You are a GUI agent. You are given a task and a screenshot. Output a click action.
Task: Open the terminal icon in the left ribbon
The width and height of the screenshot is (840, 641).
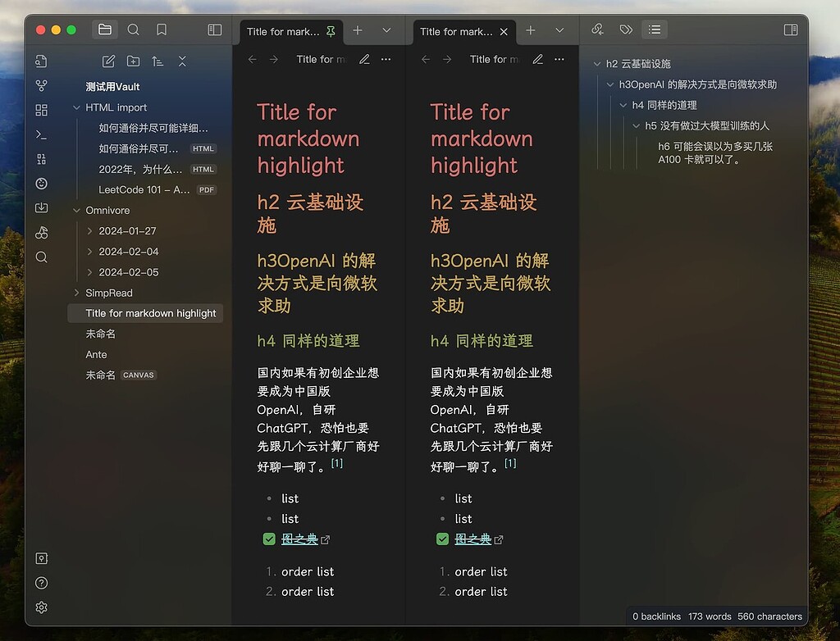pos(42,135)
